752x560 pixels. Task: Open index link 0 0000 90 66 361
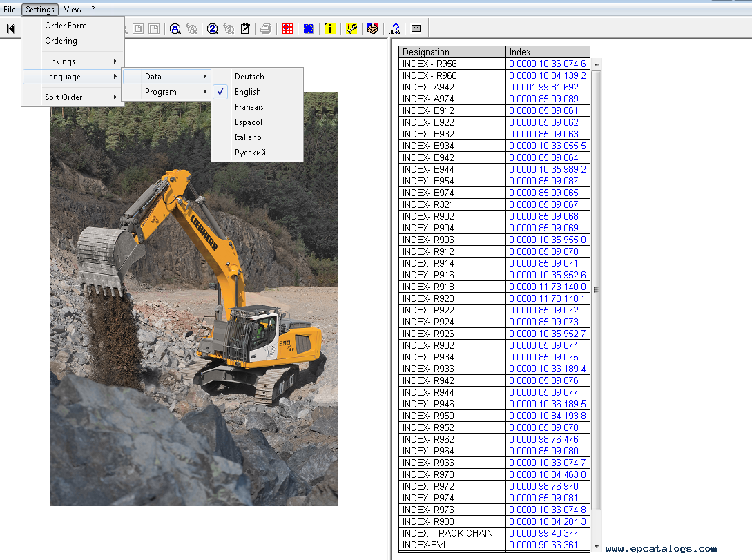[x=543, y=545]
